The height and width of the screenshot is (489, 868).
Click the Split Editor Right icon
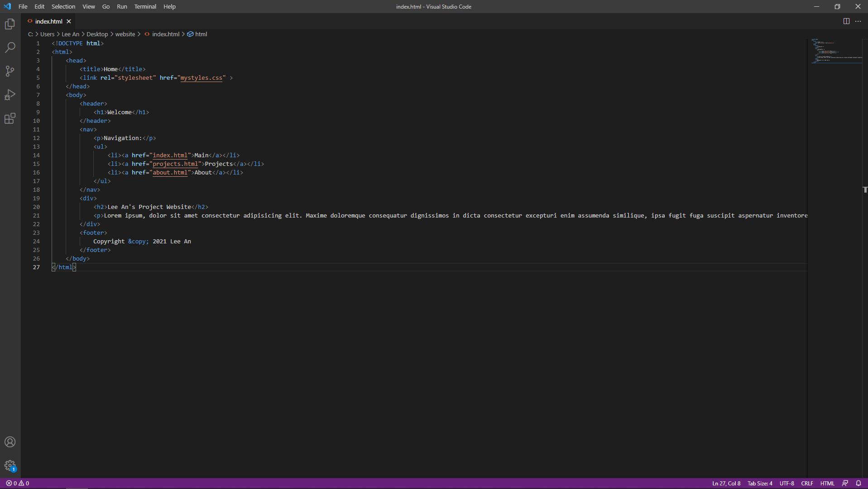pyautogui.click(x=846, y=21)
